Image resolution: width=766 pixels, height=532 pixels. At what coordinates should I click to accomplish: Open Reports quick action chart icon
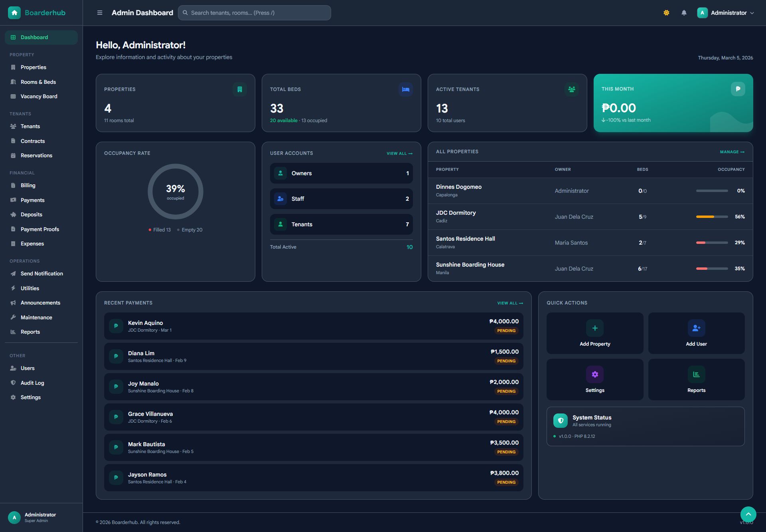point(696,374)
